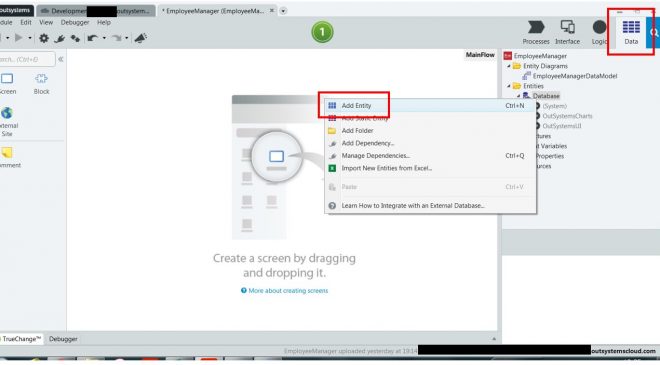The image size is (660, 365).
Task: Select the Entities folder label
Action: (533, 86)
